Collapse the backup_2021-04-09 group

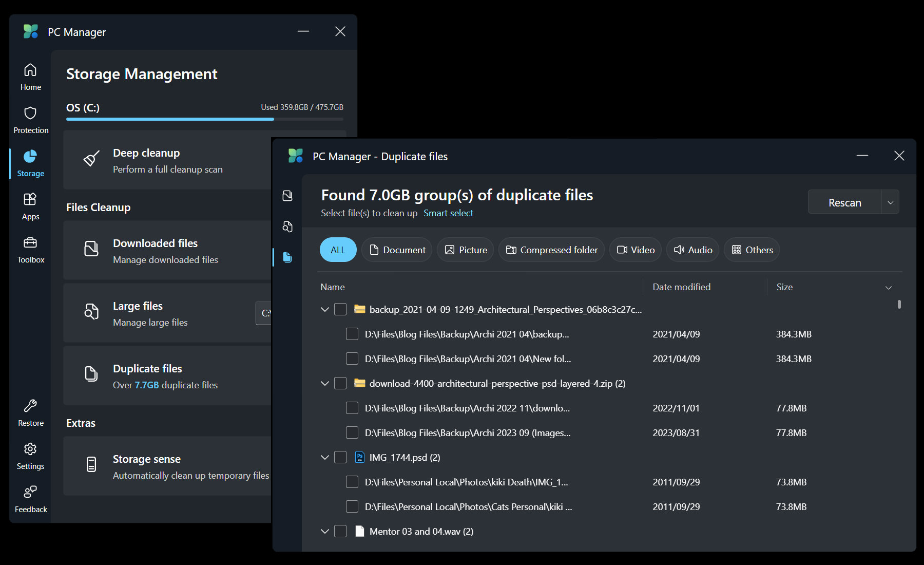(324, 309)
